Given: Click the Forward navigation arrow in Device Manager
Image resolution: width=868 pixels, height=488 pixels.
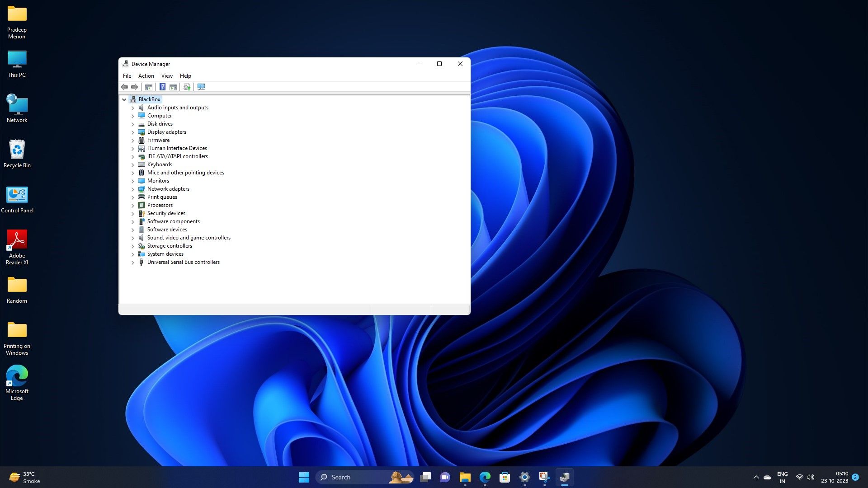Looking at the screenshot, I should (x=134, y=87).
